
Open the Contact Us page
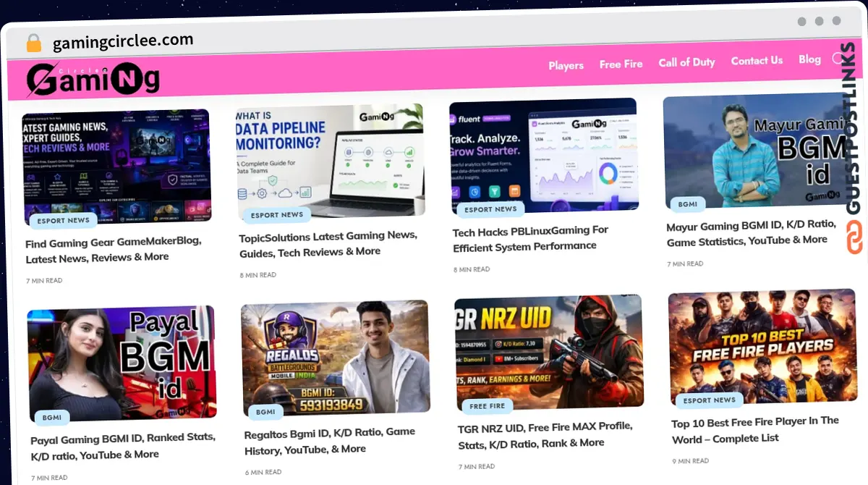click(x=757, y=61)
